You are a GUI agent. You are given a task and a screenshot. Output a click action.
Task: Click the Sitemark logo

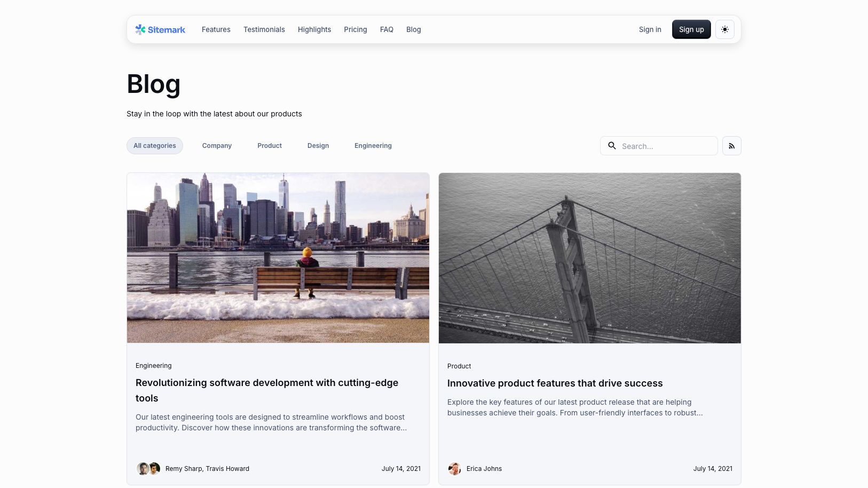160,30
